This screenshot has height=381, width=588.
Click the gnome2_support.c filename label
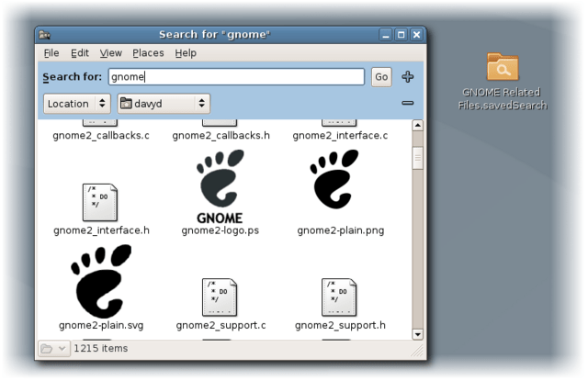(220, 325)
